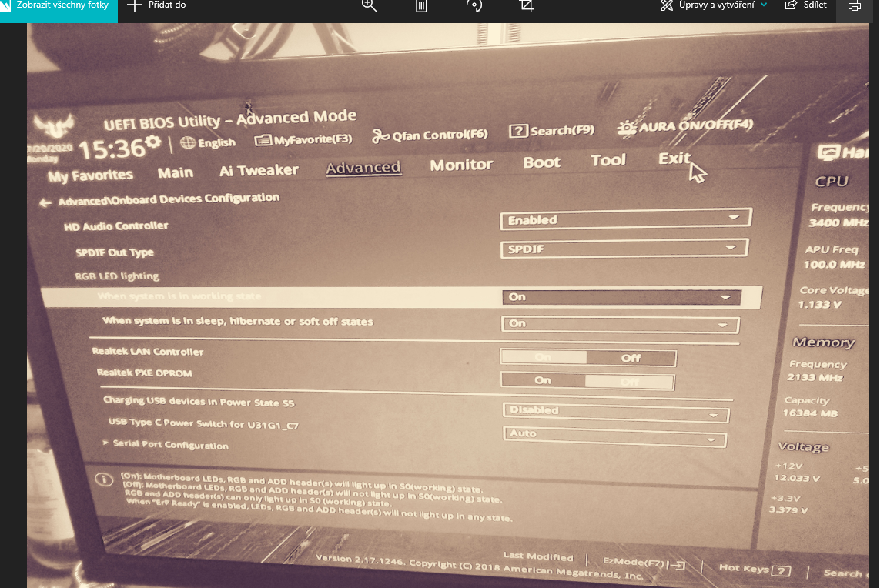The height and width of the screenshot is (588, 887).
Task: Select the crop tool icon
Action: [x=527, y=5]
